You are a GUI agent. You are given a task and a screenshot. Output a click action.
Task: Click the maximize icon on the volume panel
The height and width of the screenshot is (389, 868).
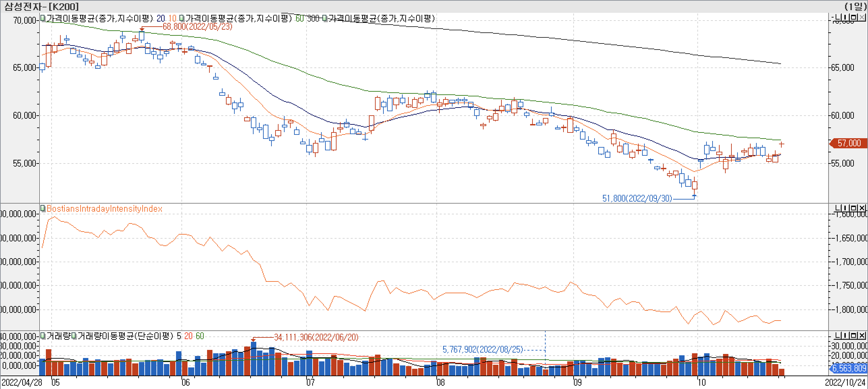coord(853,335)
